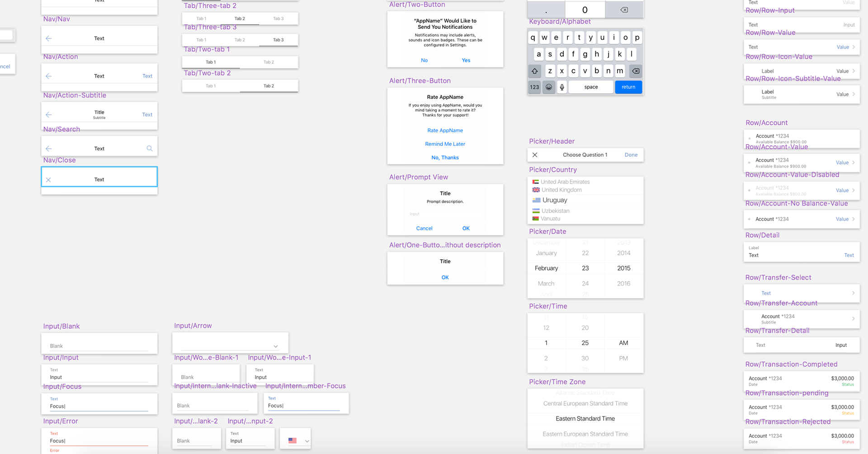The image size is (868, 454).
Task: Open the Input/Arrow dropdown chevron
Action: click(x=275, y=346)
